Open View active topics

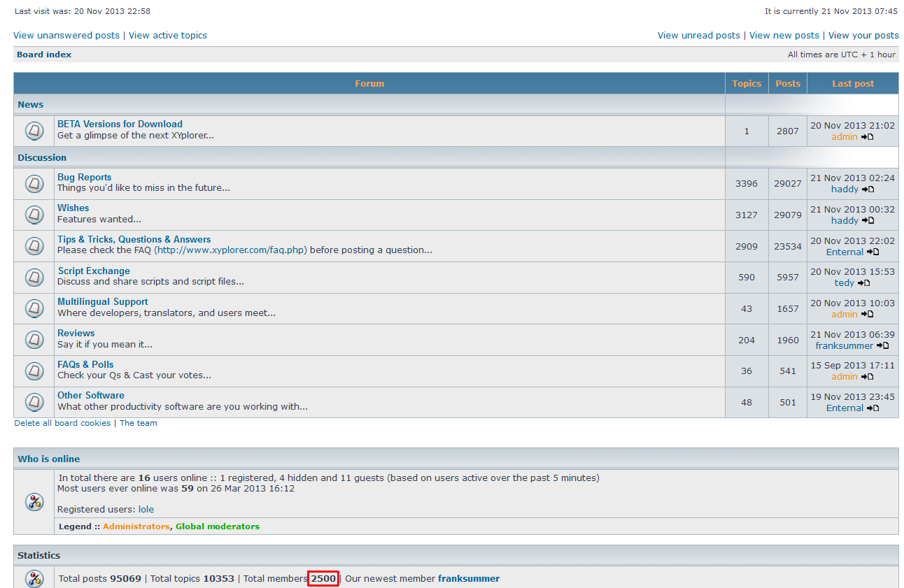168,36
